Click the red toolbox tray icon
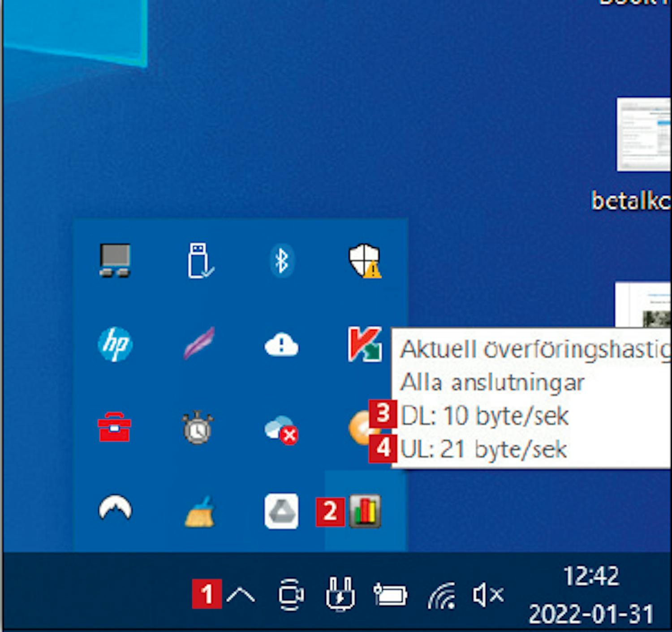The width and height of the screenshot is (672, 632). click(x=114, y=427)
